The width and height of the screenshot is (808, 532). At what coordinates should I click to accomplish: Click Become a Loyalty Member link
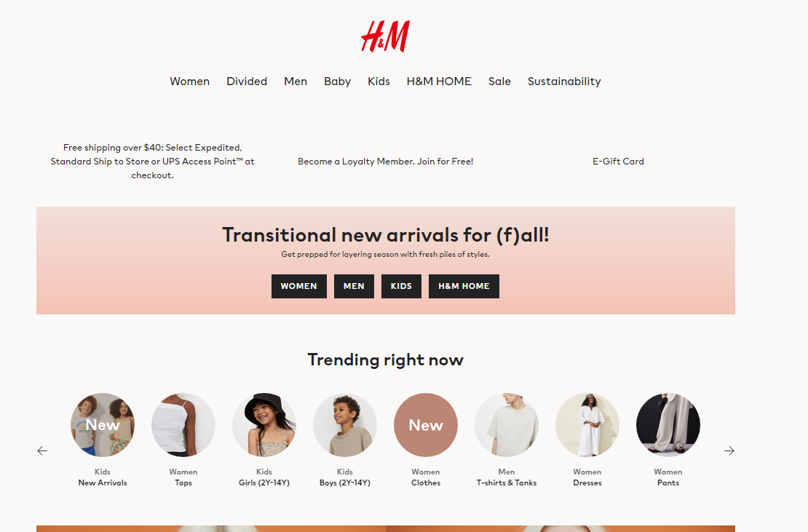pos(386,161)
